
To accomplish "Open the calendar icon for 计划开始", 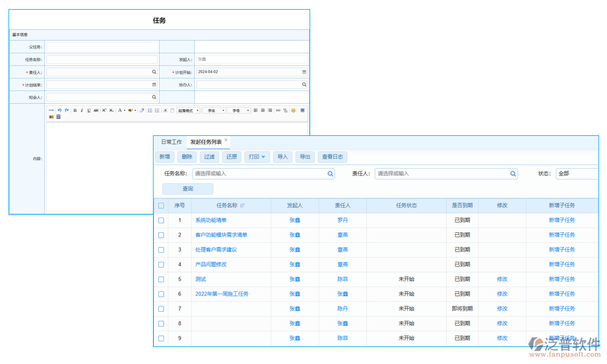I will click(x=303, y=71).
